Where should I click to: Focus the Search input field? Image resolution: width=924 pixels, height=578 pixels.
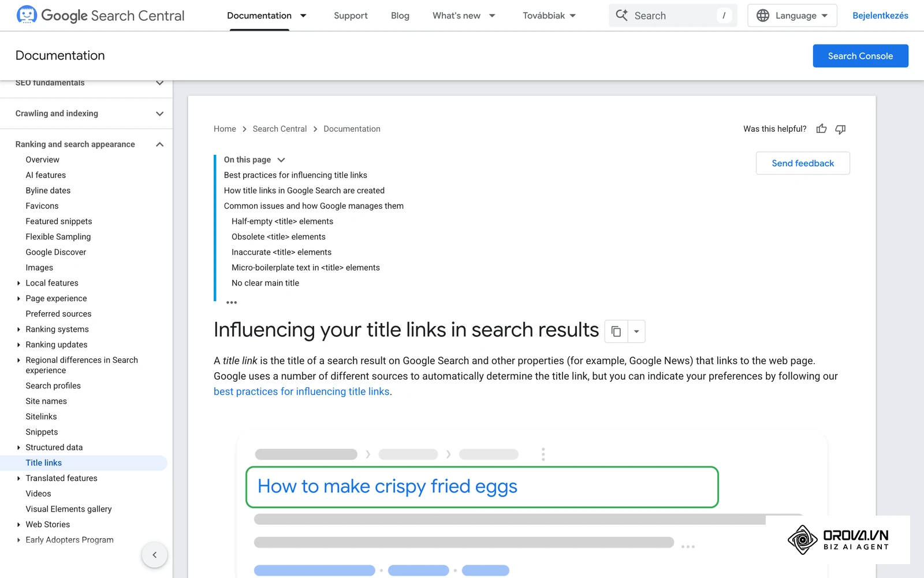click(673, 16)
